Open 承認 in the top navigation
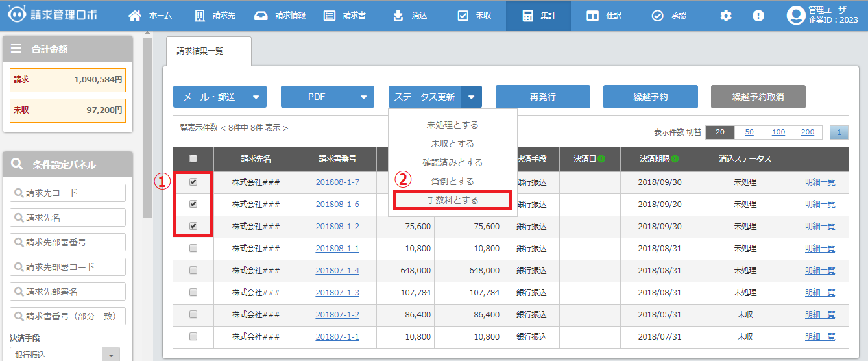Image resolution: width=868 pixels, height=361 pixels. 669,16
